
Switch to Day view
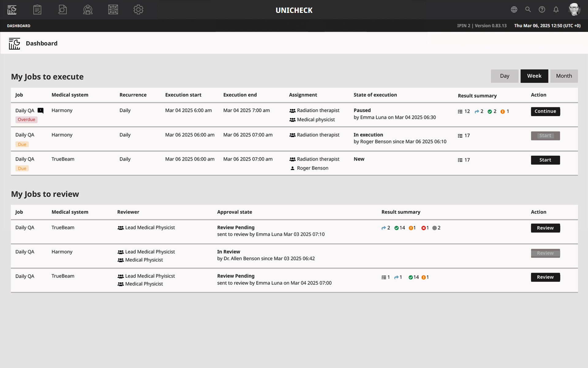[504, 76]
